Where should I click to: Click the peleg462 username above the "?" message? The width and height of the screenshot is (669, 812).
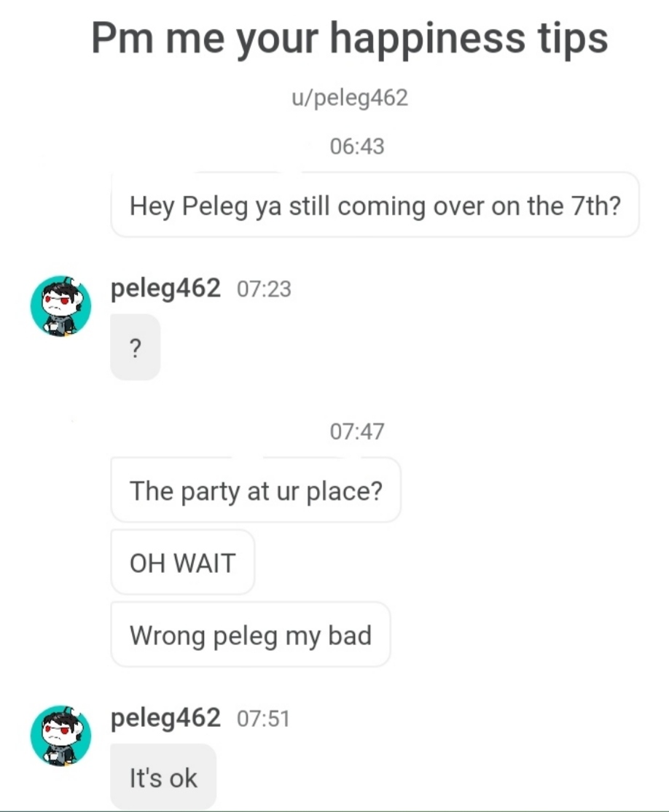tap(165, 289)
